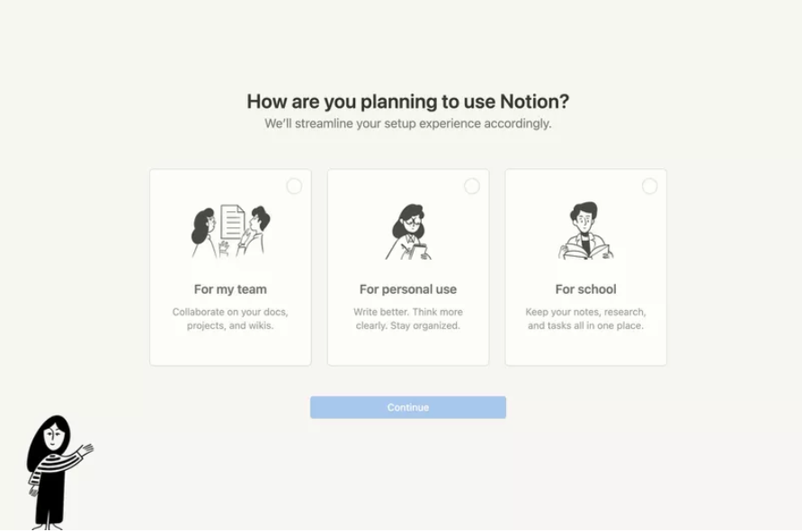Select the 'For personal use' radio button
The width and height of the screenshot is (802, 532).
pyautogui.click(x=473, y=187)
